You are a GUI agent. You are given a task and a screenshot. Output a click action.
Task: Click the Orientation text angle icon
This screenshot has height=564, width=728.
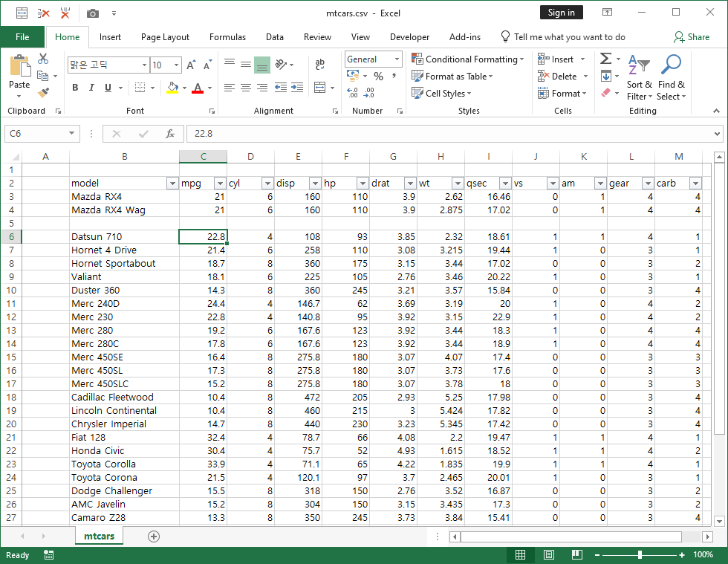click(281, 64)
